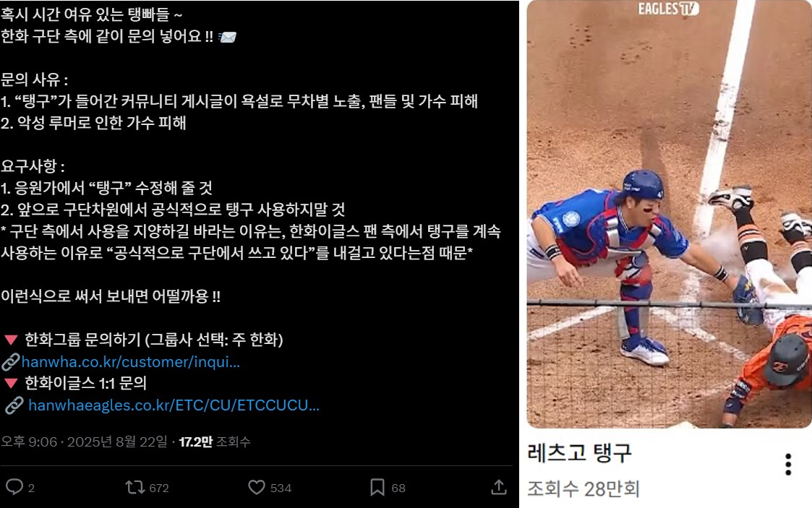Screen dimensions: 812x508
Task: Open the hanwha.co.kr/customer/inqui... link
Action: tap(130, 361)
